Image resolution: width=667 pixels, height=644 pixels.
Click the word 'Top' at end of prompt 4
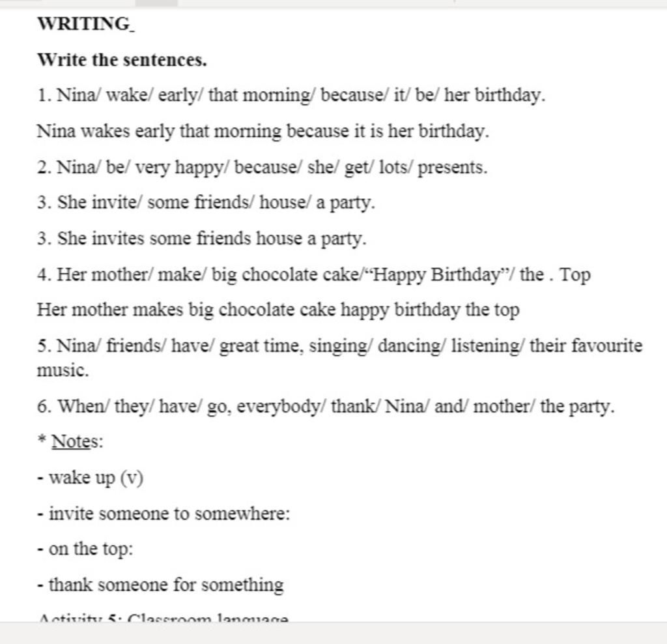tap(575, 275)
